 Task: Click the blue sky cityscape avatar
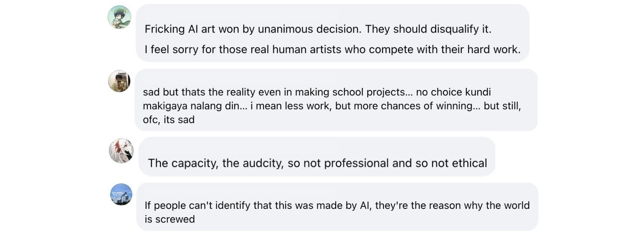tap(121, 194)
